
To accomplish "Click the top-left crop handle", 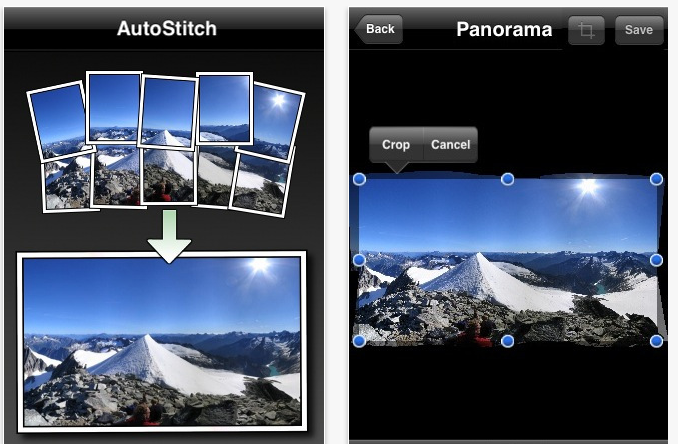I will tap(360, 179).
